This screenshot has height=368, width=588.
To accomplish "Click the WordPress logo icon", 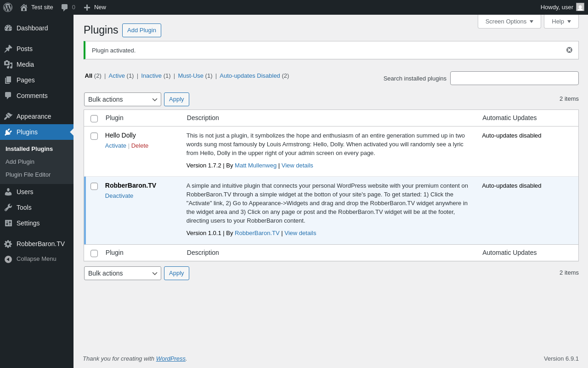I will click(8, 7).
